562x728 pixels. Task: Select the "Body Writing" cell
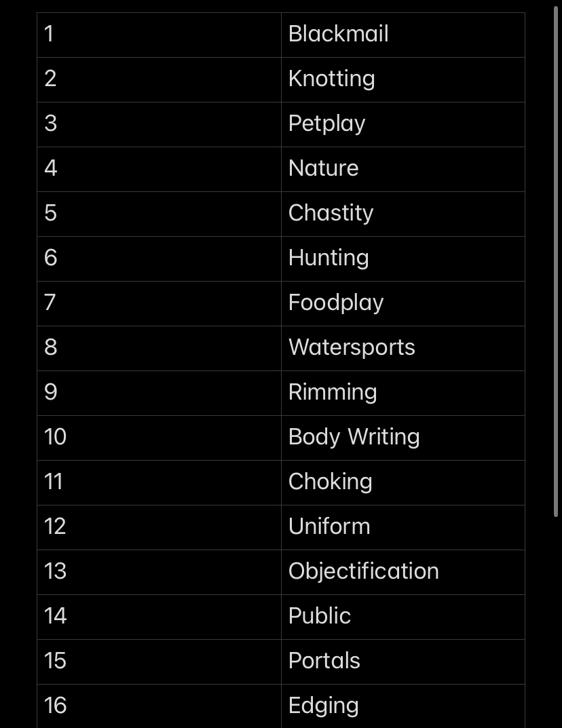(354, 437)
